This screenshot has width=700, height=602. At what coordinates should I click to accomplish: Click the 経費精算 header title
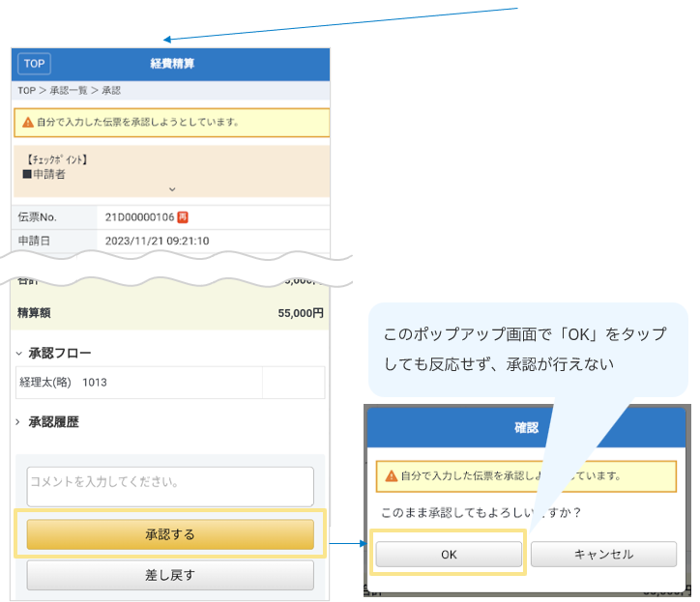172,64
